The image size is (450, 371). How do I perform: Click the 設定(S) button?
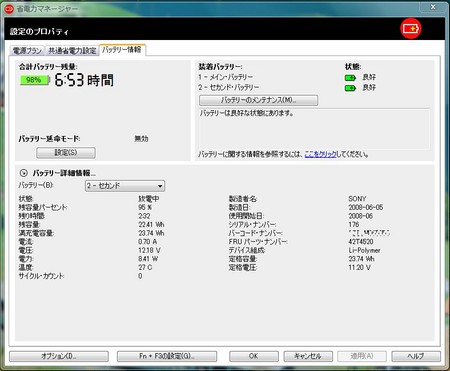point(66,153)
